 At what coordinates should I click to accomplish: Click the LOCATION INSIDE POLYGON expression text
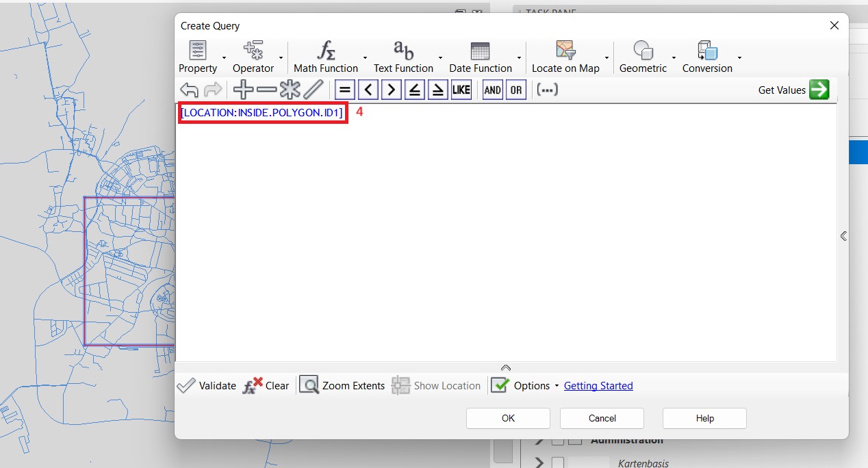click(x=262, y=112)
